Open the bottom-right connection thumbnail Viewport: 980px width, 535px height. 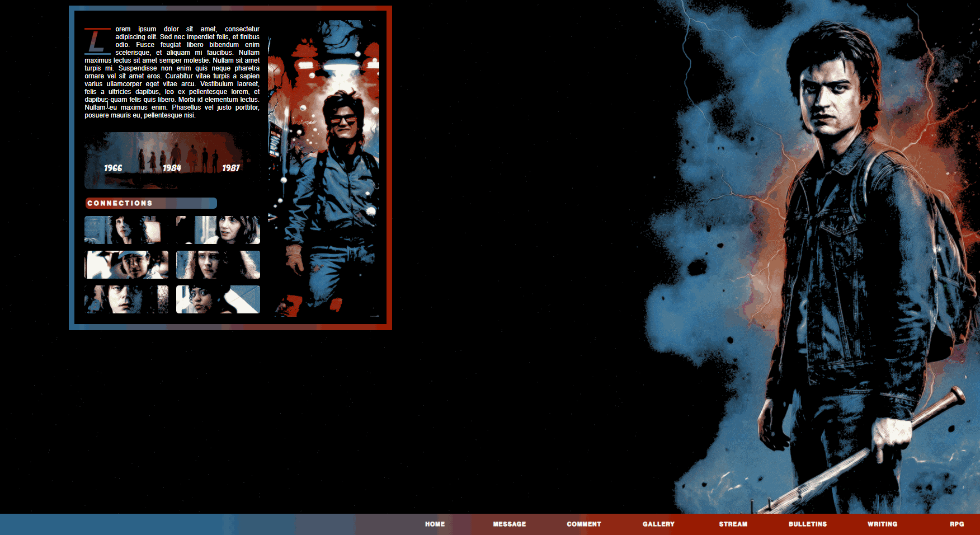[218, 299]
